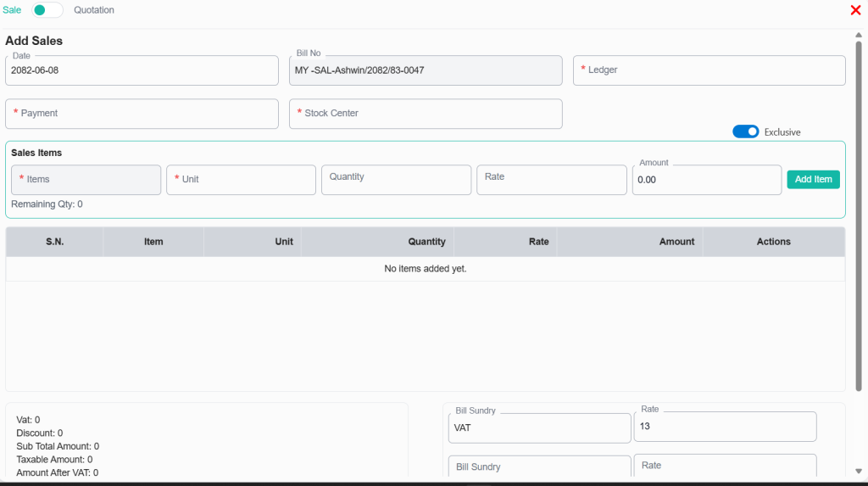Select the Amount field showing 0.00

tap(706, 180)
